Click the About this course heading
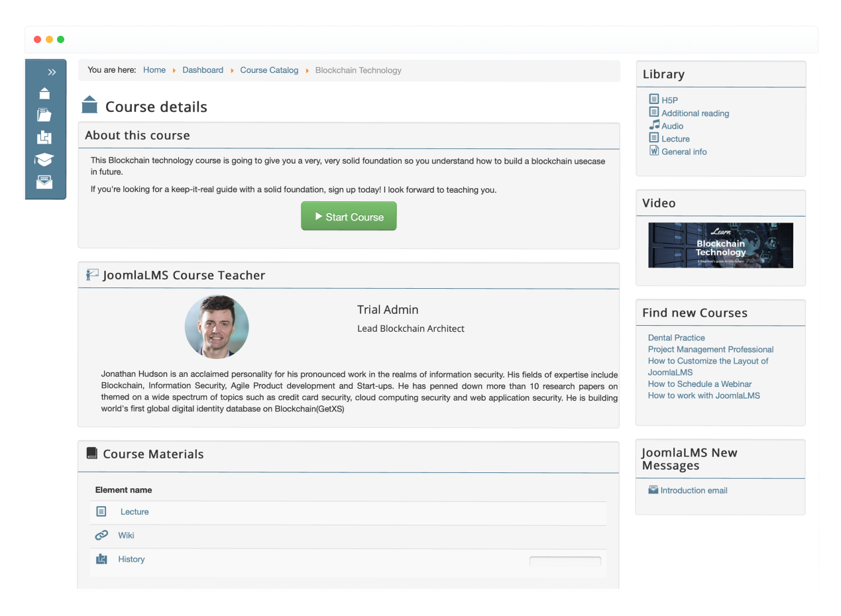This screenshot has width=841, height=616. point(137,135)
